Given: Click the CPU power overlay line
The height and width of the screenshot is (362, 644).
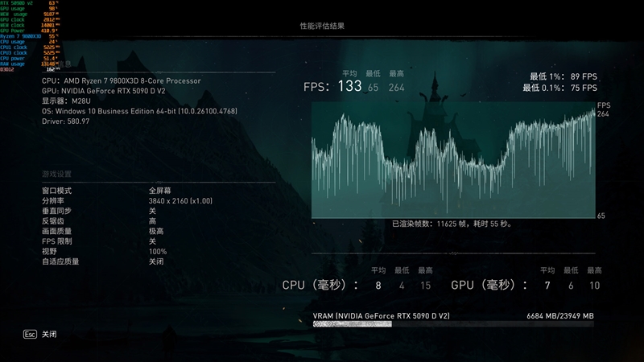Looking at the screenshot, I should [29, 58].
